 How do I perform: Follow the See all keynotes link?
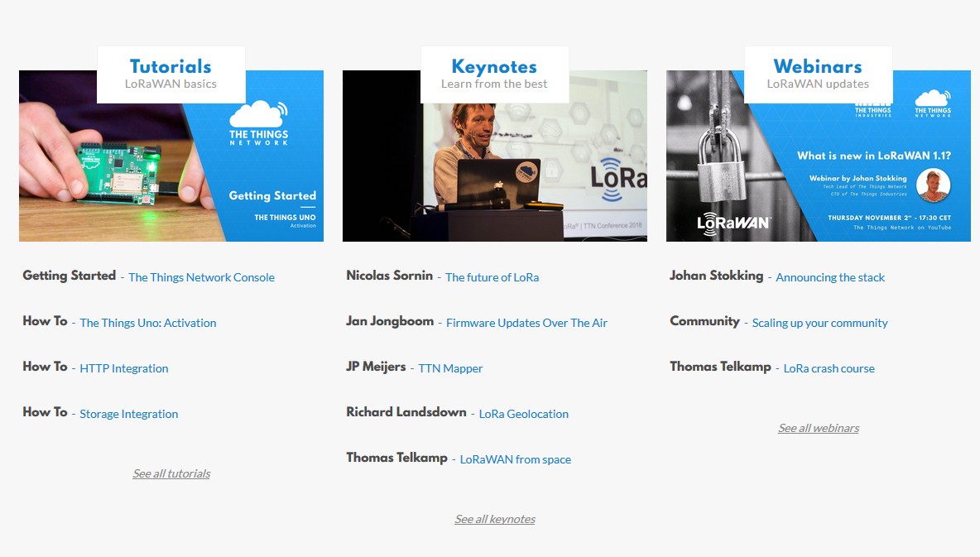495,520
